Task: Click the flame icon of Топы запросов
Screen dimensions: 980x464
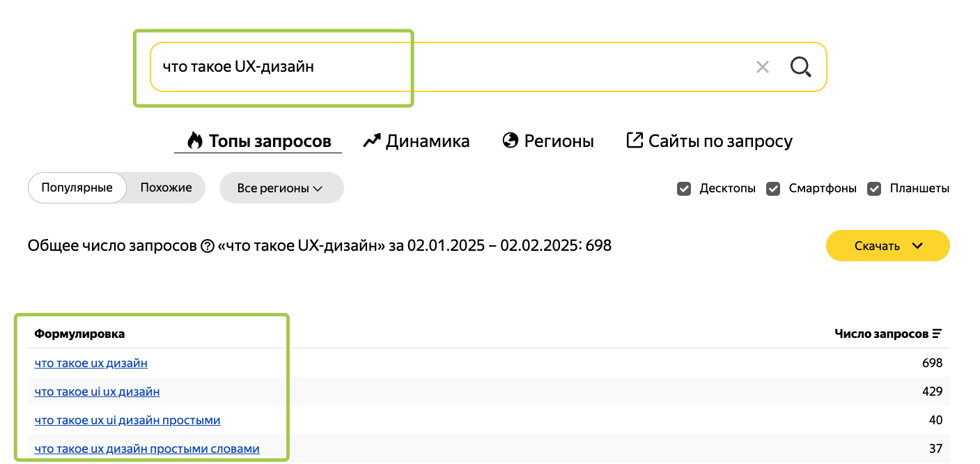Action: coord(195,141)
